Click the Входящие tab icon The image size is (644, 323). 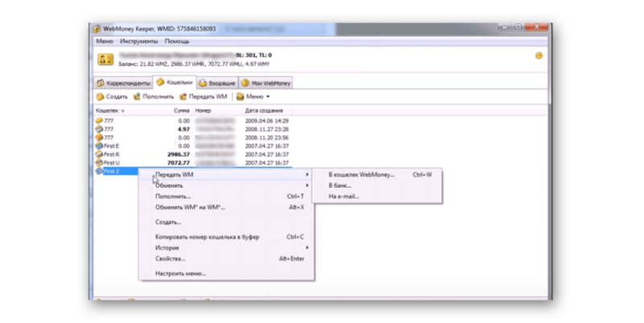pos(203,83)
